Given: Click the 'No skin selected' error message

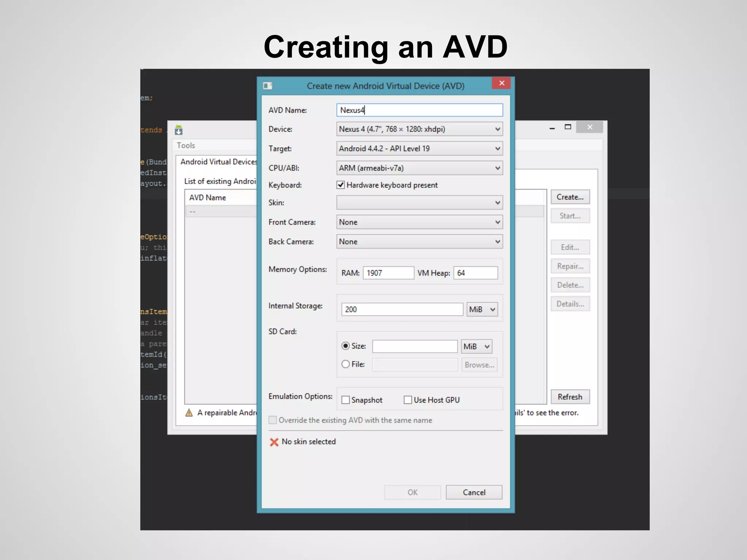Looking at the screenshot, I should (x=309, y=442).
